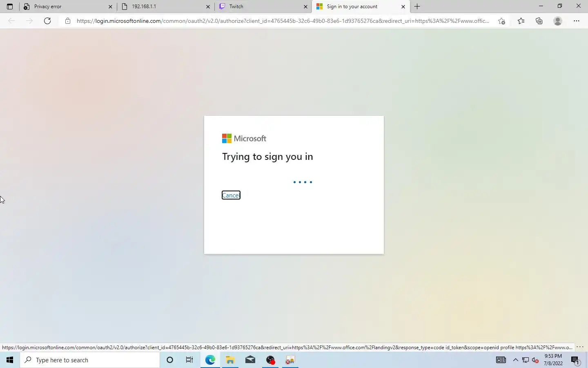The height and width of the screenshot is (368, 588).
Task: Open the clock showing 9:53 PM
Action: point(553,360)
